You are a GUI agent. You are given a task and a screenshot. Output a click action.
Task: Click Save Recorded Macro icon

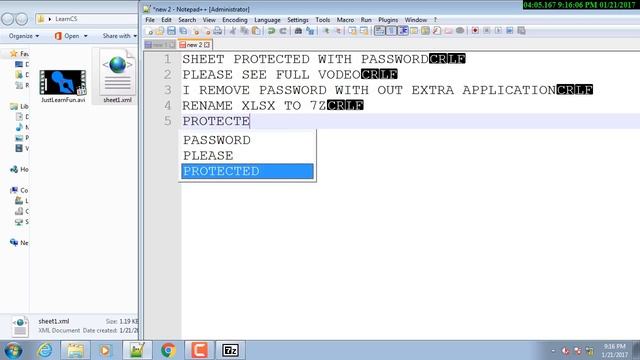[x=521, y=31]
